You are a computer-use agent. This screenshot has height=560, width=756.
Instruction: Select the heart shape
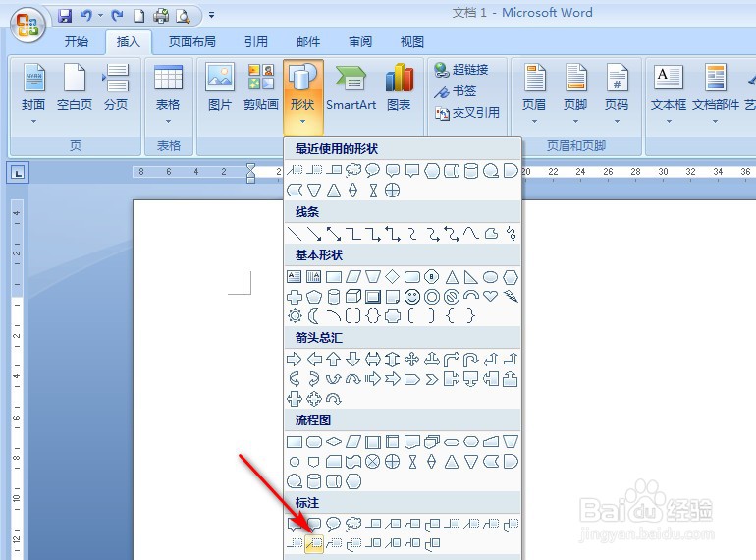tap(490, 296)
